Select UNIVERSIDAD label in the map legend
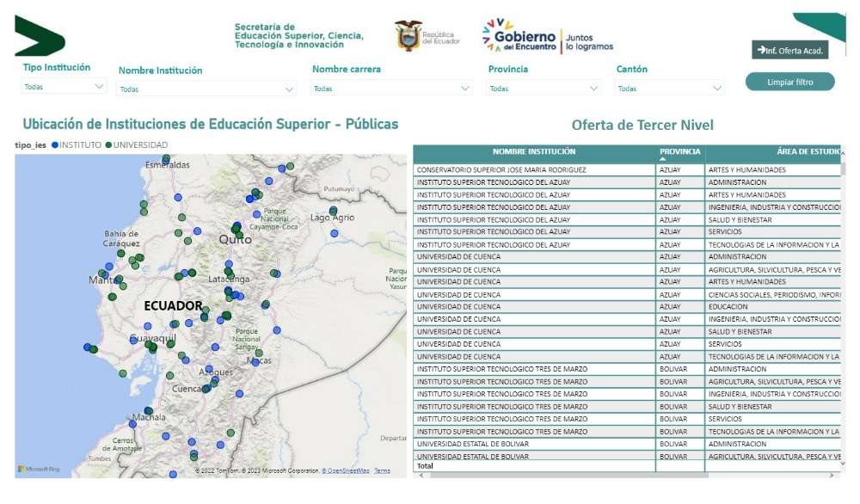 140,145
